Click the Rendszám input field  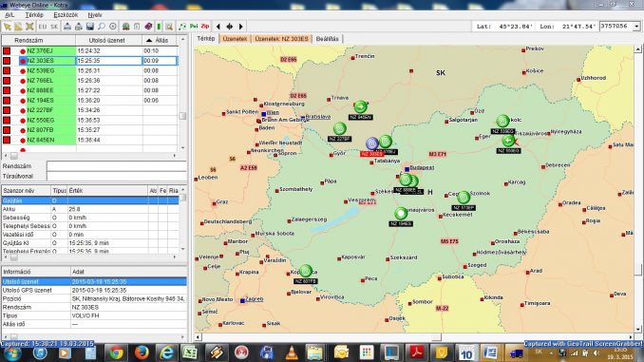116,166
